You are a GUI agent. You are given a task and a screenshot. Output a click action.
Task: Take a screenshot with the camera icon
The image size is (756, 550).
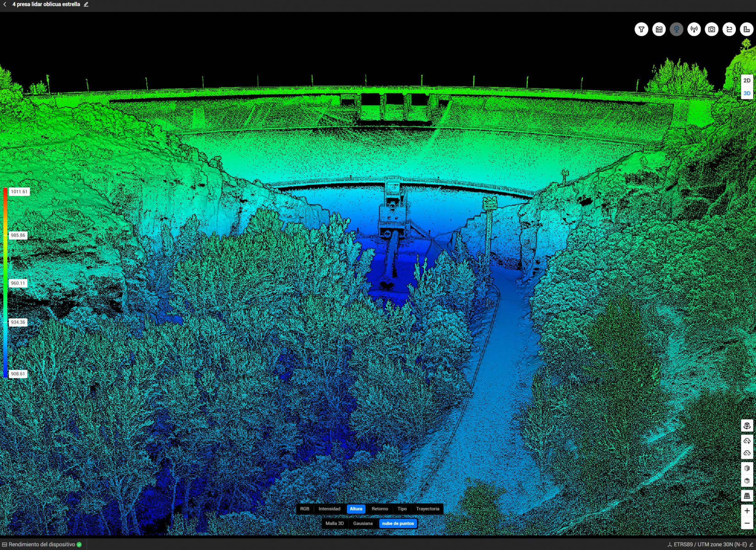(x=712, y=29)
